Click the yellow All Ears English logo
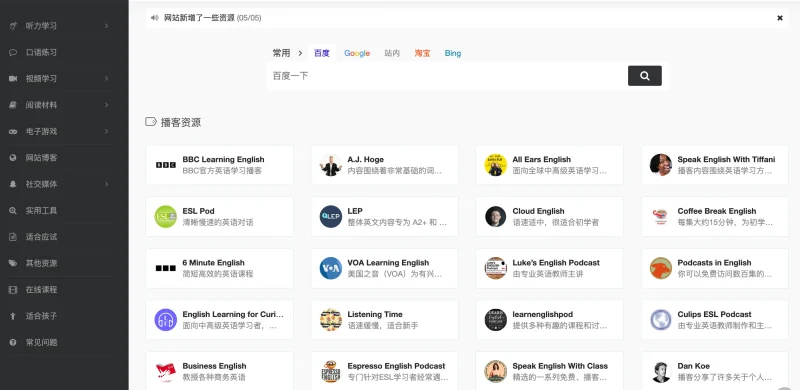This screenshot has width=800, height=390. point(495,165)
